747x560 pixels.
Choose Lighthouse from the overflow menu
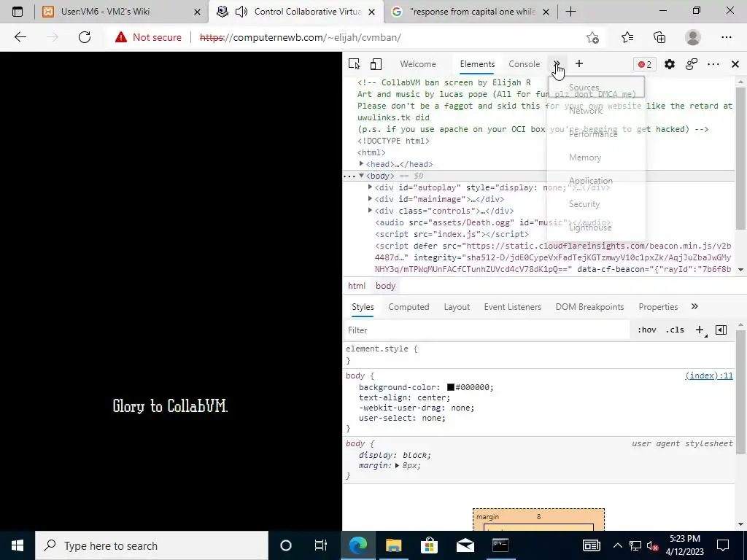596,227
